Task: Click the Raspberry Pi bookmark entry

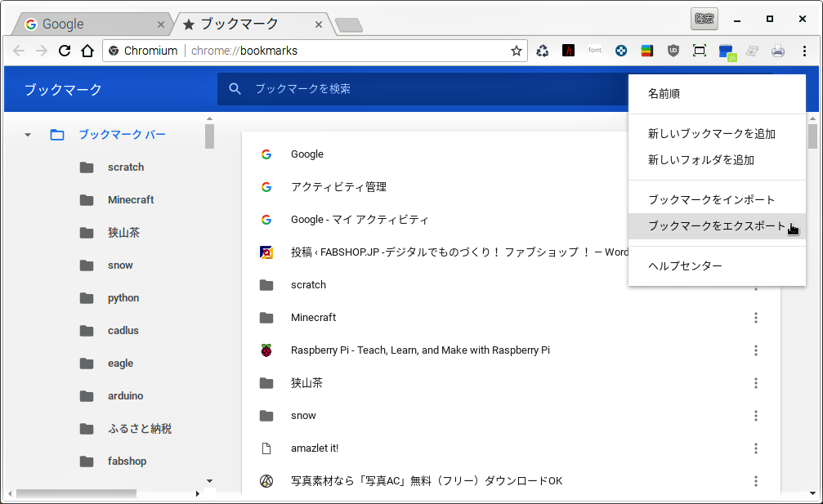Action: [420, 350]
